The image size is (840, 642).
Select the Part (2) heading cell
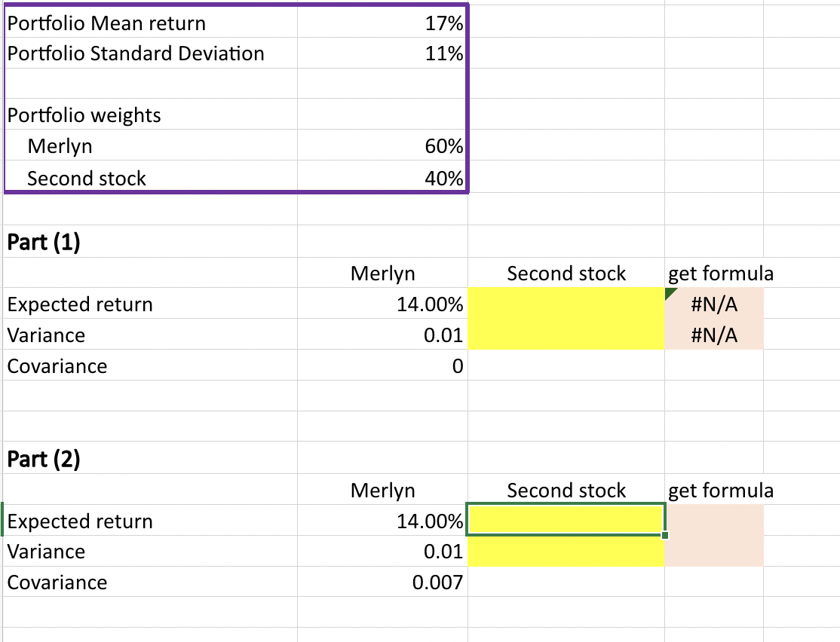(x=150, y=459)
